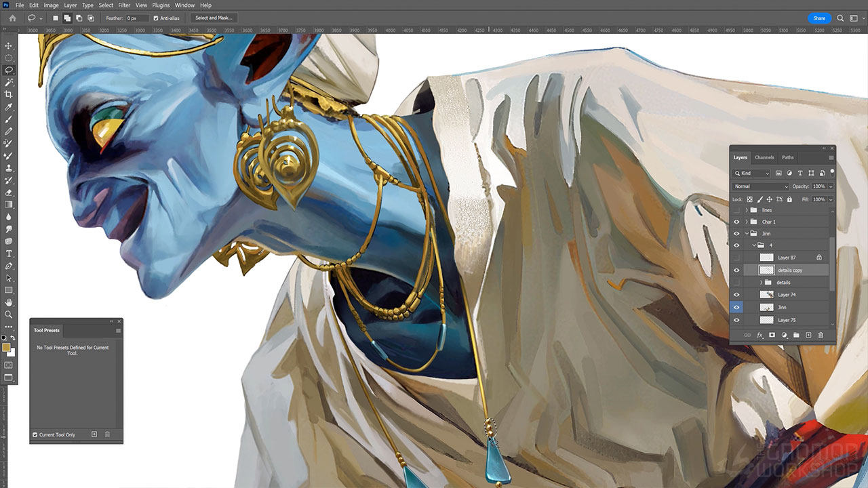Create a new layer
This screenshot has width=868, height=488.
coord(808,335)
